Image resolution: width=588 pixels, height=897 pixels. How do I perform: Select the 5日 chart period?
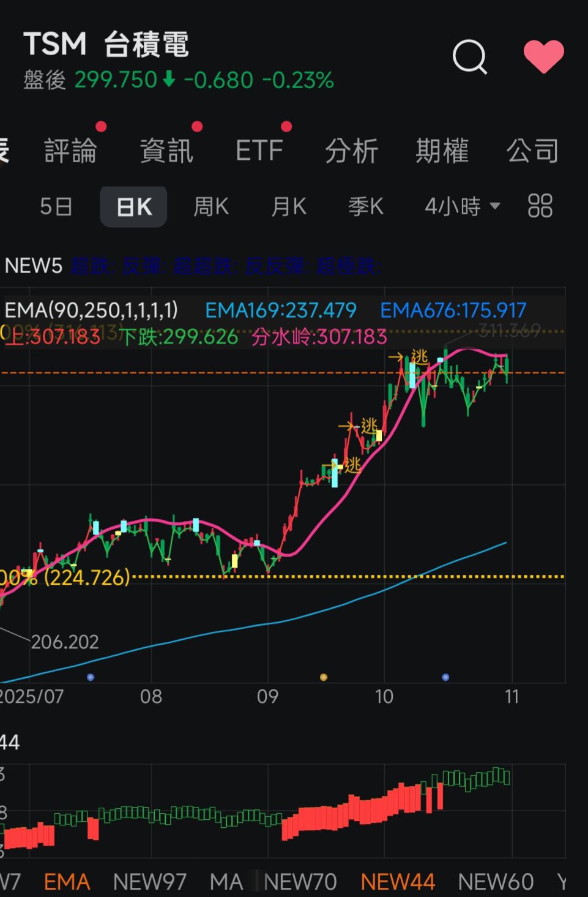[56, 206]
